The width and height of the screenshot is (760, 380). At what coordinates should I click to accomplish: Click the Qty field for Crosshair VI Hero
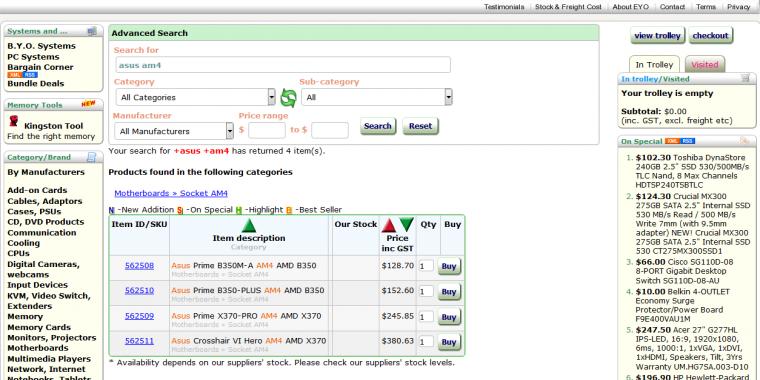coord(426,342)
